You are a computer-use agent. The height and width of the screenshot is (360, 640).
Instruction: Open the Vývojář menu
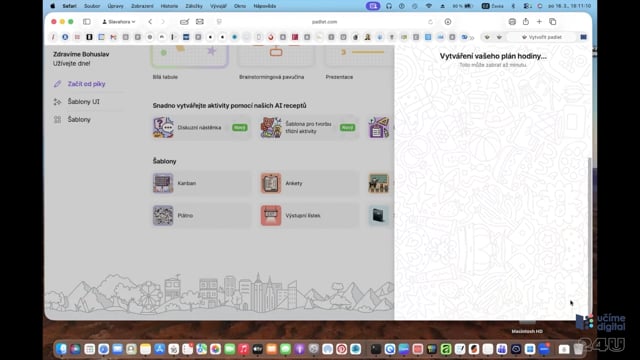tap(218, 6)
